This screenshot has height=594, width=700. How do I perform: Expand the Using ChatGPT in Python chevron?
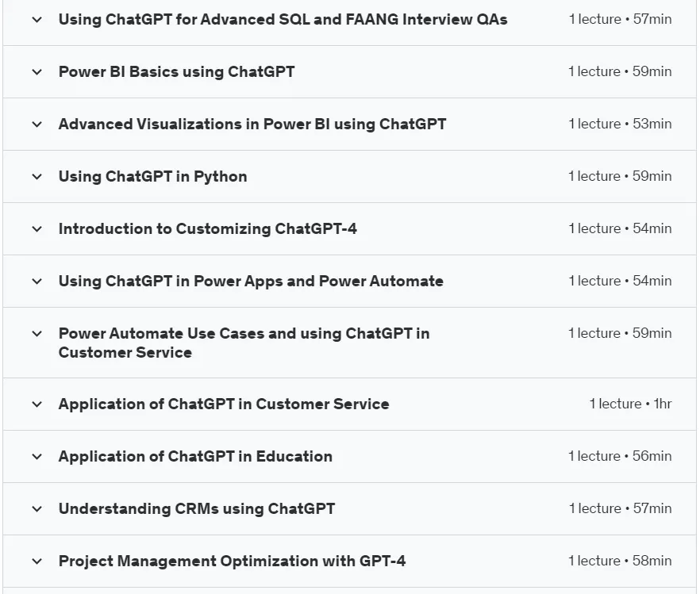point(37,177)
